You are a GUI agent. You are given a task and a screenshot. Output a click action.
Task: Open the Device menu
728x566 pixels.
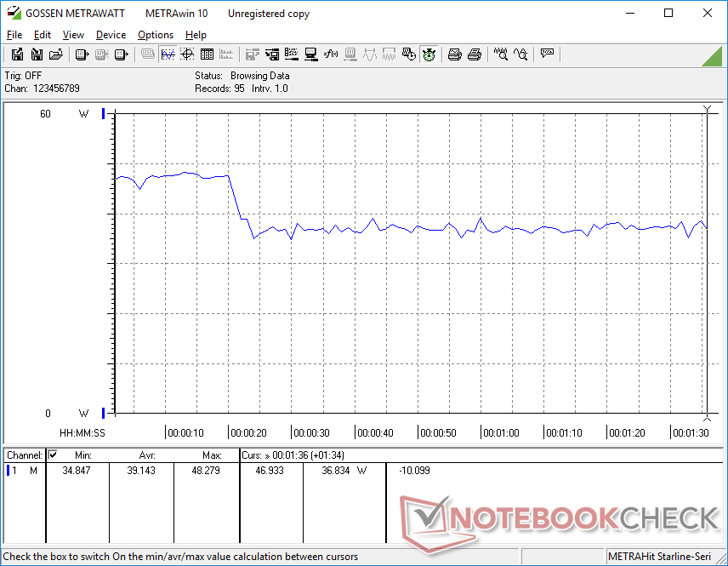point(111,35)
